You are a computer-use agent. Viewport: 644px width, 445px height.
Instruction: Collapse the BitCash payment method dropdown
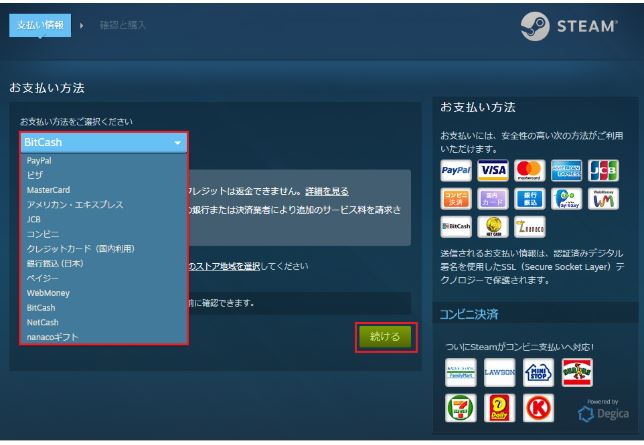click(x=103, y=142)
